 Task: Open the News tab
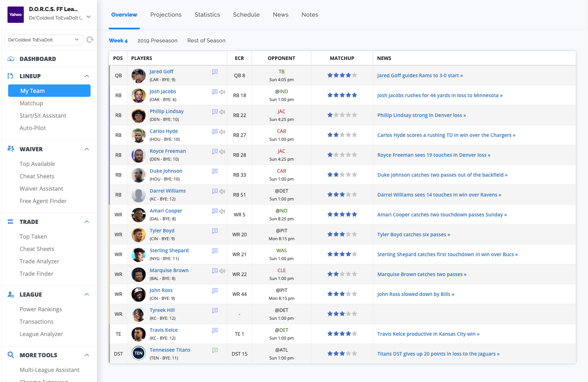click(281, 15)
